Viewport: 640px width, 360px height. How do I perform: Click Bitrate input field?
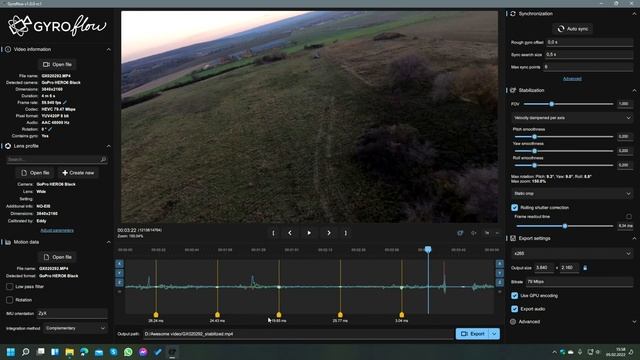[579, 282]
